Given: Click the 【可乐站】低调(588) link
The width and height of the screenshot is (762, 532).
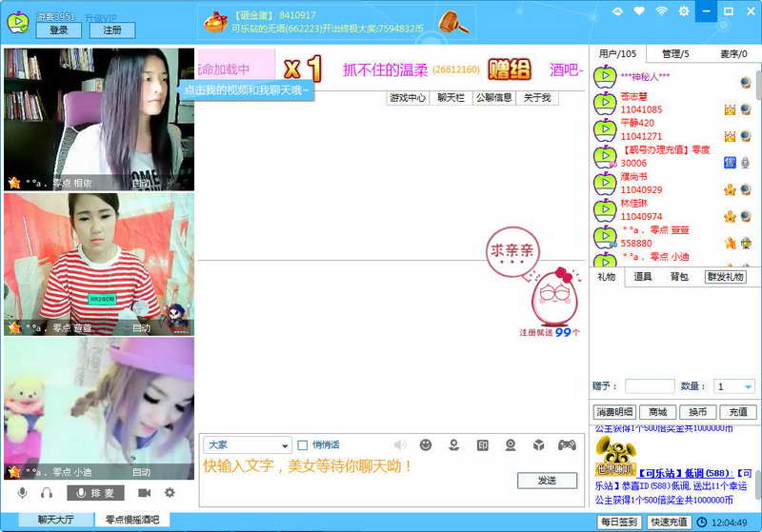Looking at the screenshot, I should pyautogui.click(x=685, y=473).
